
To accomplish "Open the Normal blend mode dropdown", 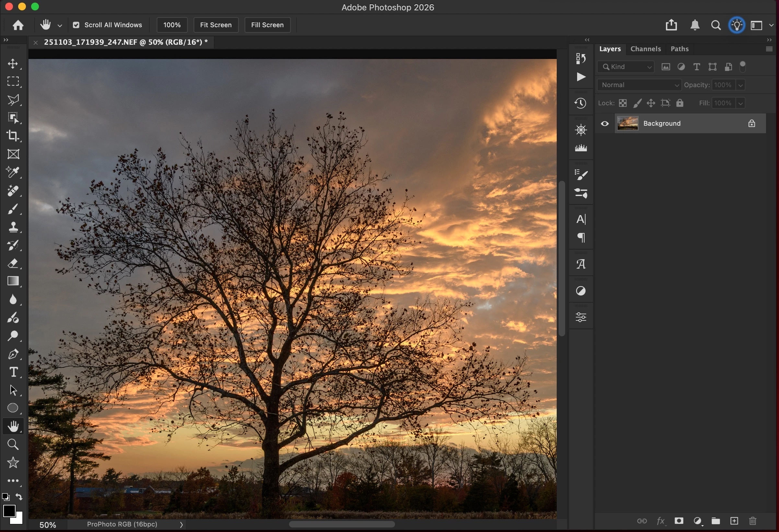I will [x=639, y=85].
